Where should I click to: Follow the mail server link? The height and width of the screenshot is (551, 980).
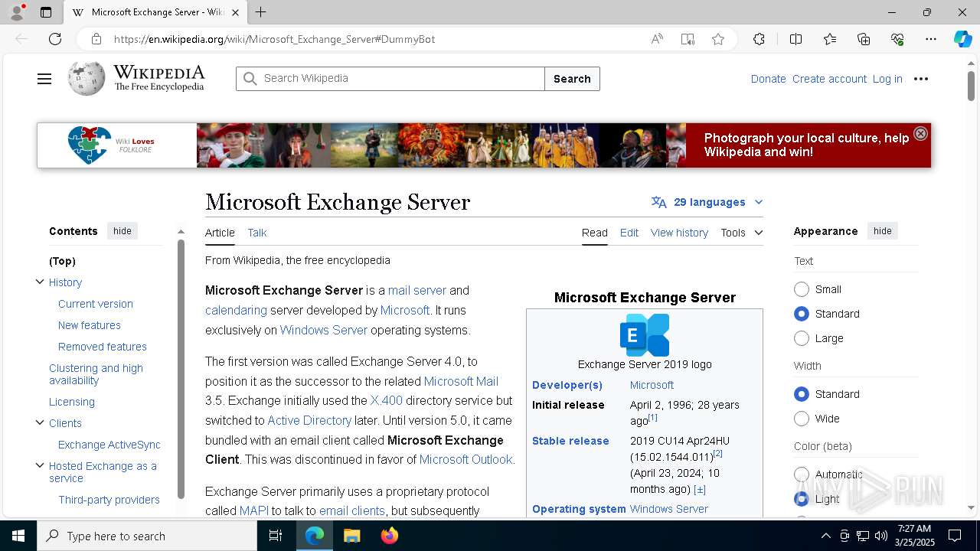(416, 291)
